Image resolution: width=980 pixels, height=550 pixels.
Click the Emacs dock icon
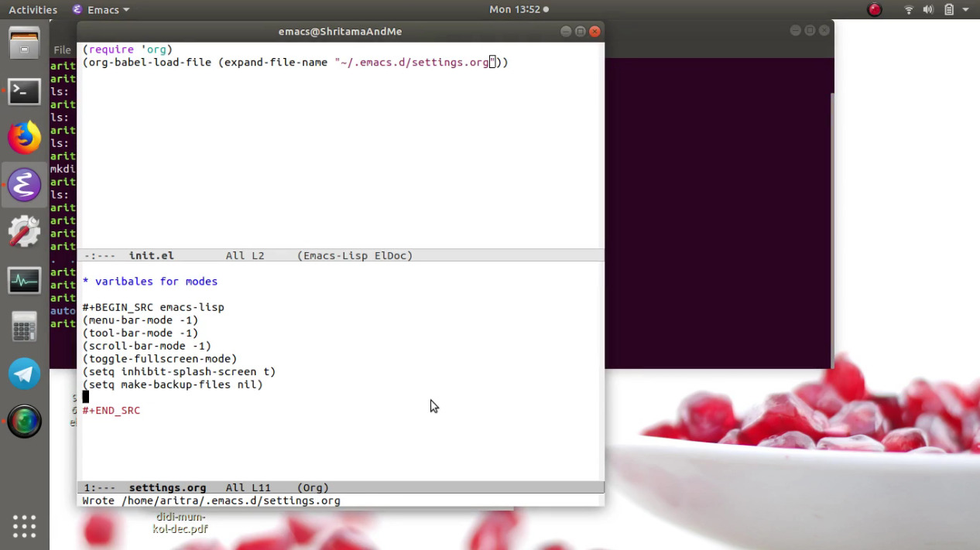[24, 186]
